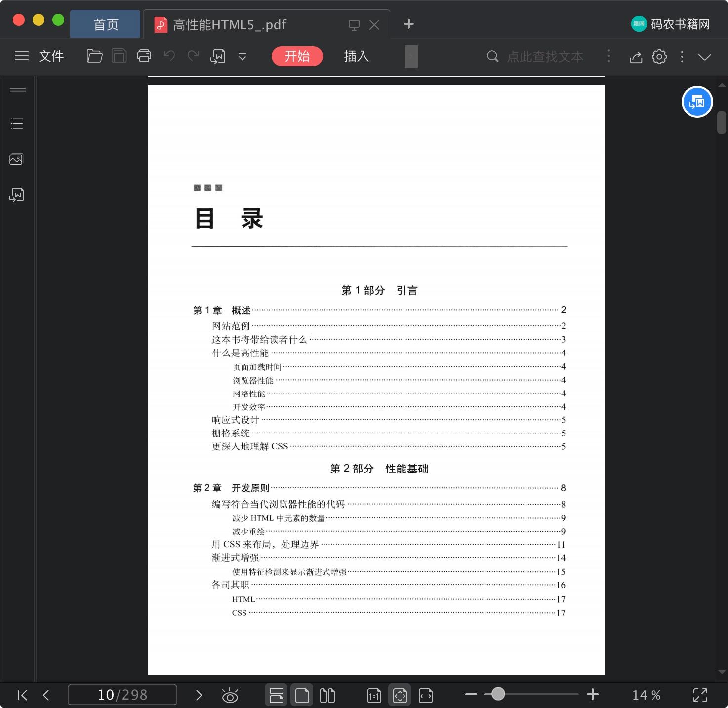Click the PDF to Word convert toolbar icon
The height and width of the screenshot is (708, 728).
[x=218, y=57]
